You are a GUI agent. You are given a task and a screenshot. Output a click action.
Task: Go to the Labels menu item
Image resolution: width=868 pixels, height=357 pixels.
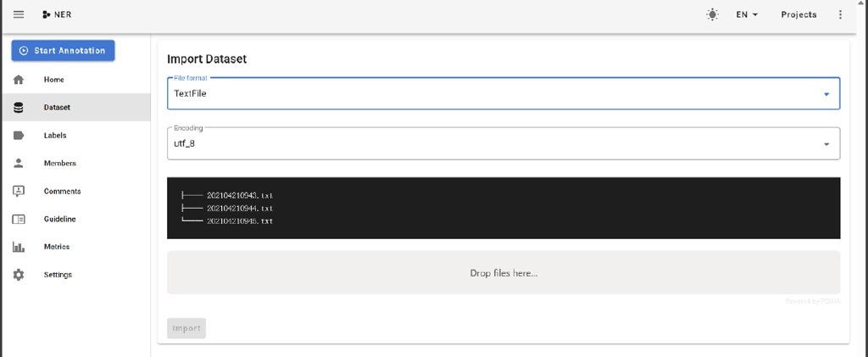click(55, 136)
